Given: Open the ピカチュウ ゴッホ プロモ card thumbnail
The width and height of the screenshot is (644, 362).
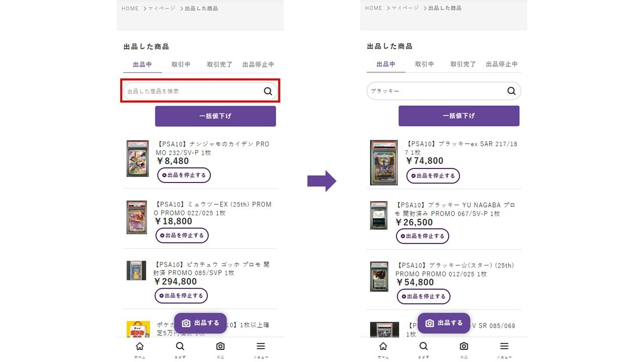Looking at the screenshot, I should click(x=136, y=270).
